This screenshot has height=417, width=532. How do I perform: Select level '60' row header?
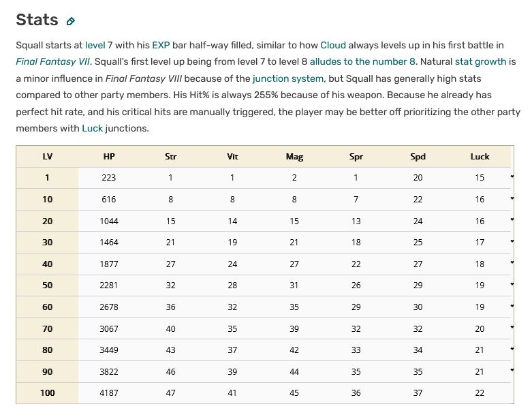pos(47,307)
